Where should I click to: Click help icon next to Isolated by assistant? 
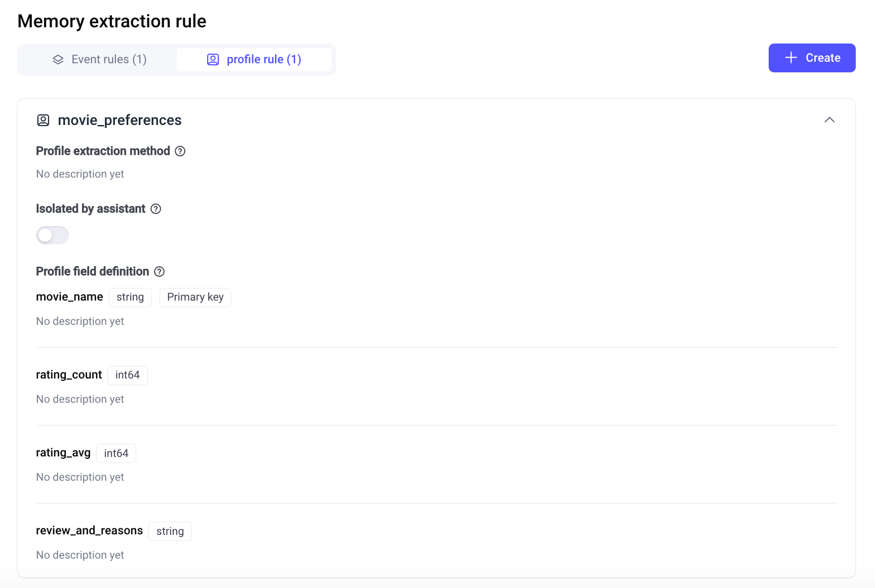tap(156, 209)
